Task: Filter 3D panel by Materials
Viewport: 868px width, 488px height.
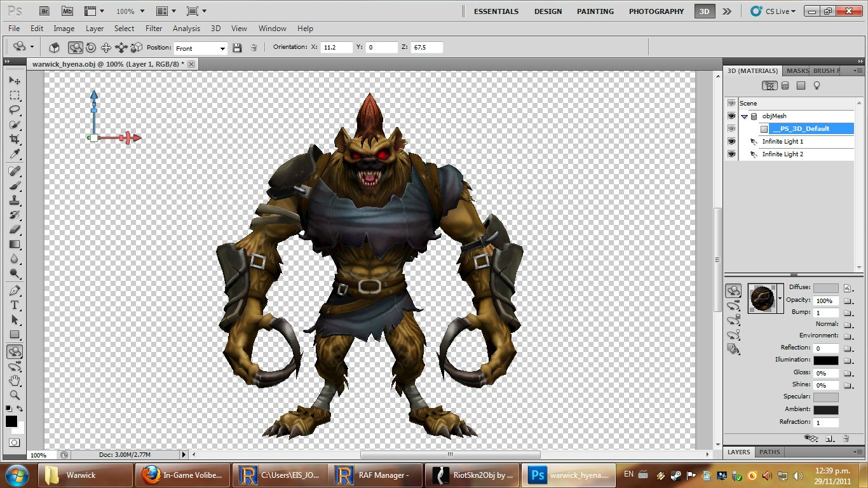Action: [801, 86]
